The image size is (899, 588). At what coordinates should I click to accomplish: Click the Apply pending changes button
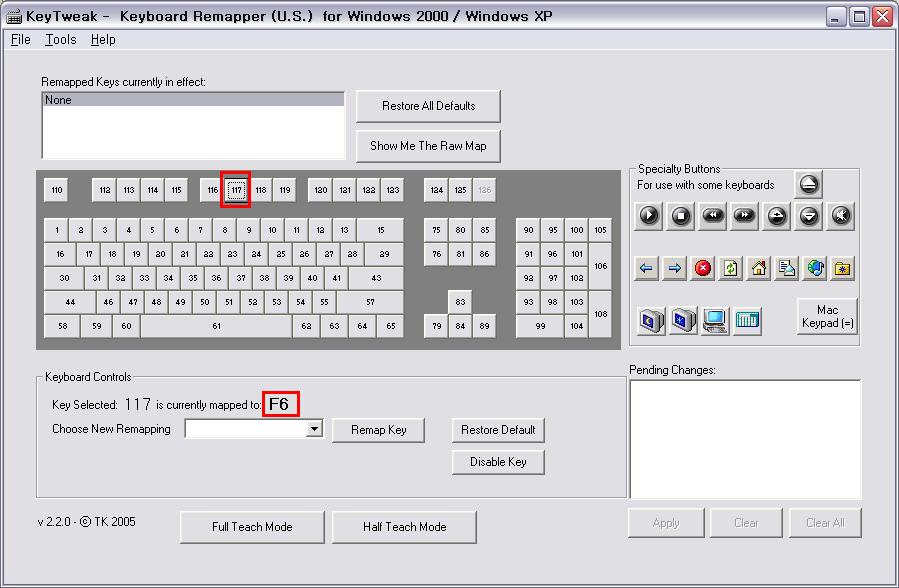point(666,523)
